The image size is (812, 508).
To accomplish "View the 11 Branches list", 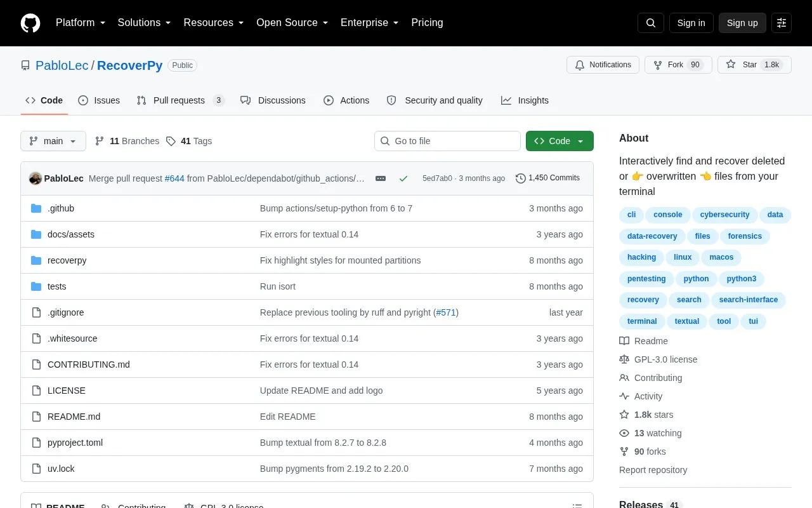I will pos(127,141).
